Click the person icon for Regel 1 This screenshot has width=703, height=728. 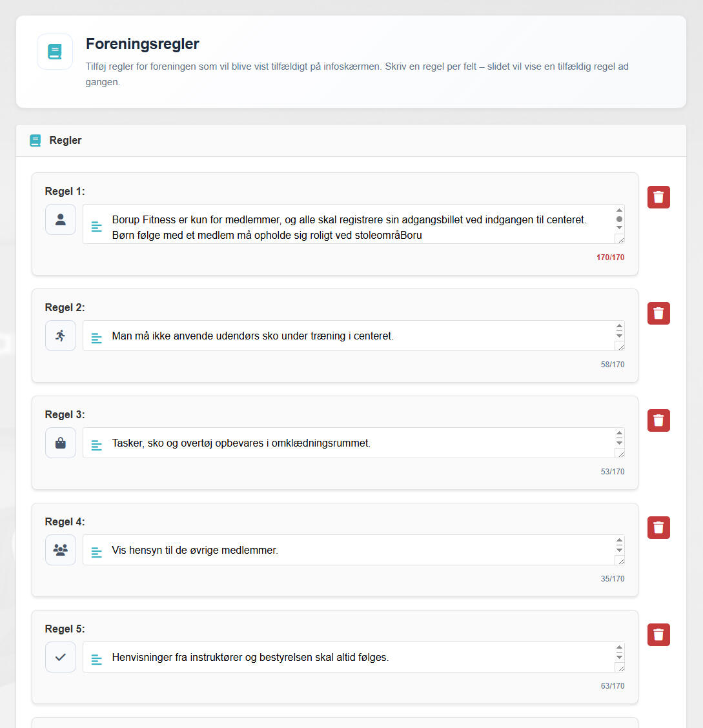[x=61, y=219]
